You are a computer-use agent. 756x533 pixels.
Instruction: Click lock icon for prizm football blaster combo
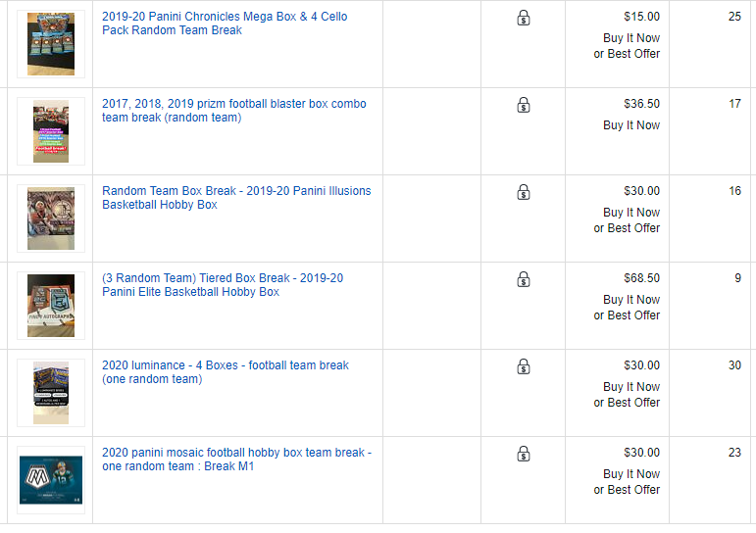[524, 105]
